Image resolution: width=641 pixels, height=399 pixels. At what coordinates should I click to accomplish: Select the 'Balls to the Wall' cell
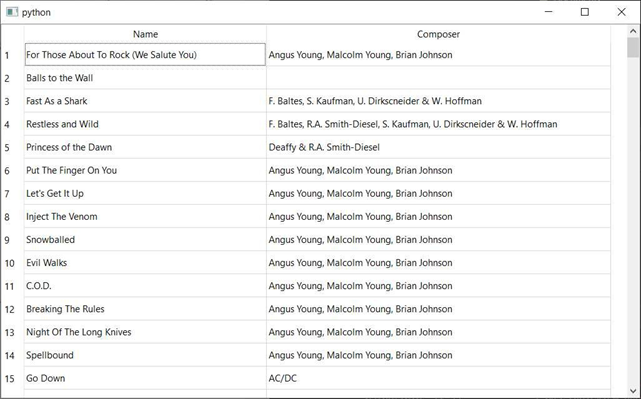coord(145,78)
